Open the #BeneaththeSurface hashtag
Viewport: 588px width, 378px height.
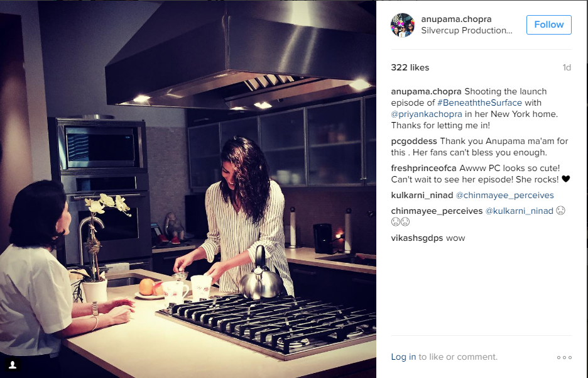coord(479,103)
